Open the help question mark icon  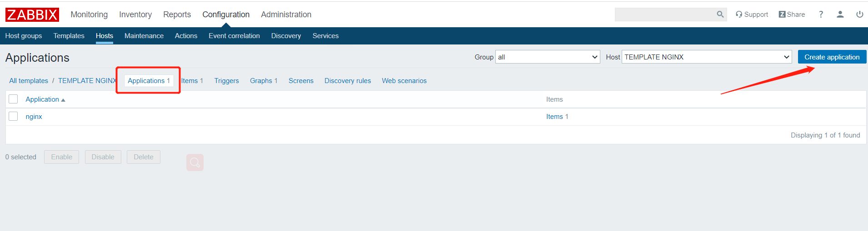pyautogui.click(x=821, y=15)
